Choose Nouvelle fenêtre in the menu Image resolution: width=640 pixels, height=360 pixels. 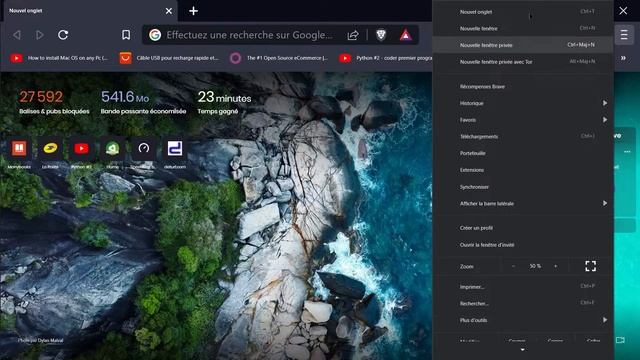(522, 29)
